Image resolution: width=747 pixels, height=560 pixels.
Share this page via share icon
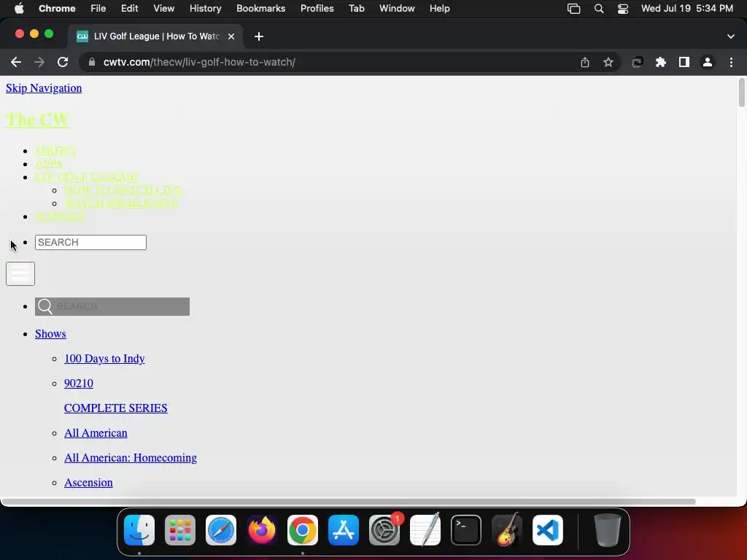(585, 62)
